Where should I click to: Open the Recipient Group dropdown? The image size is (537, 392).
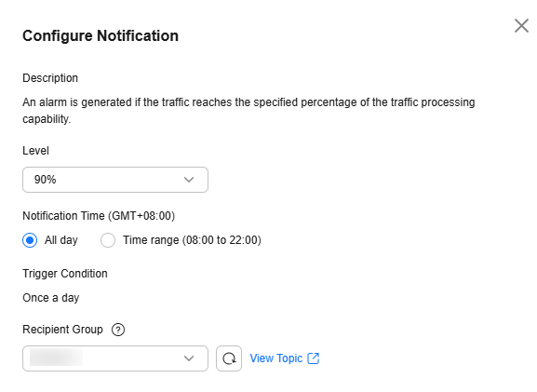115,358
